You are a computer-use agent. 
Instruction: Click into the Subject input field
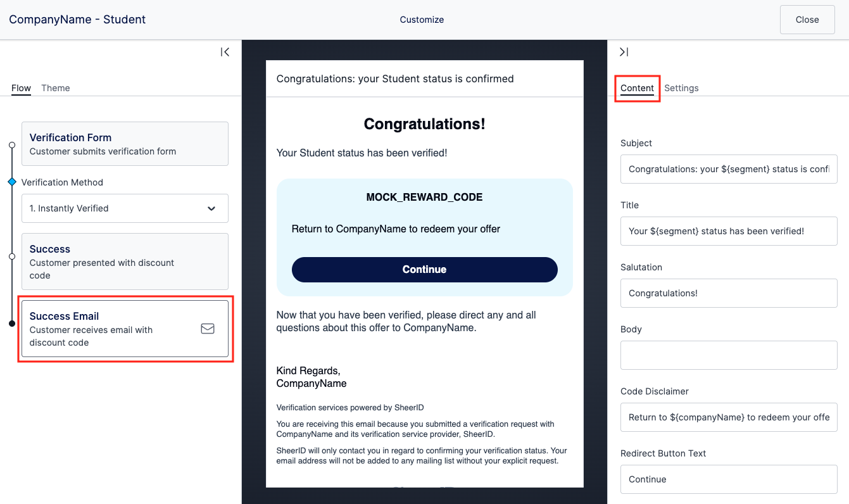(729, 169)
